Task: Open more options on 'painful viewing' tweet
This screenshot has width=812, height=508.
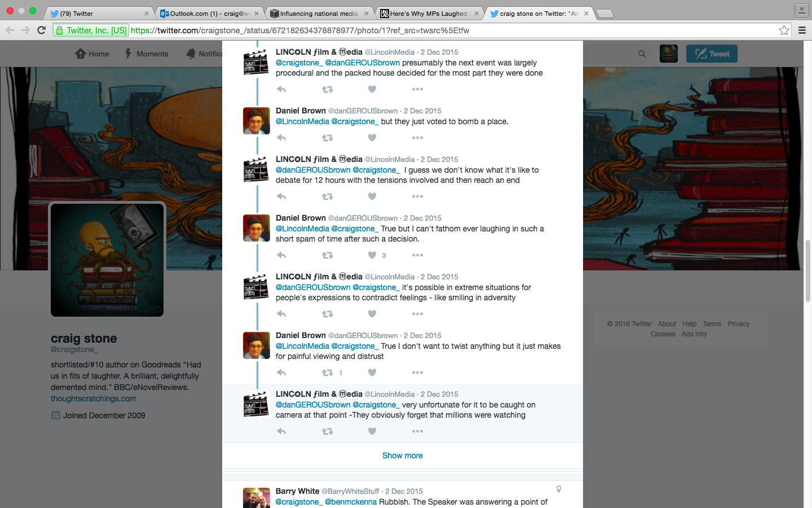Action: click(x=417, y=373)
